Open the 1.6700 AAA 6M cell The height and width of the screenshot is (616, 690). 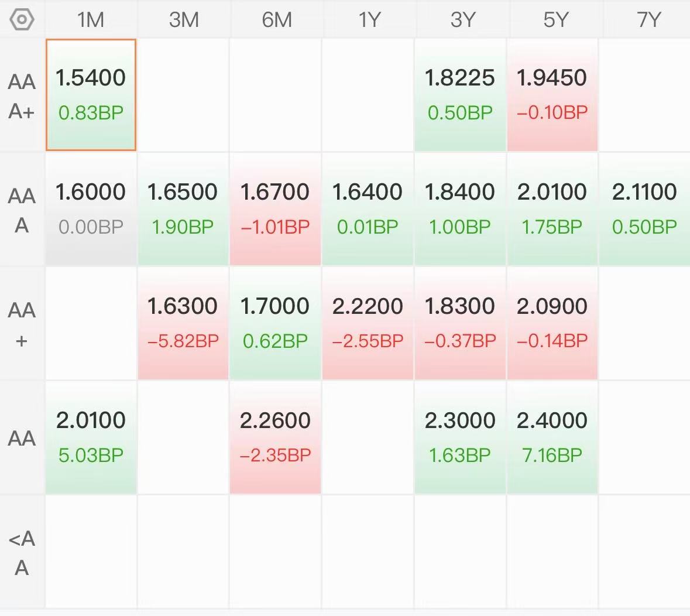276,209
